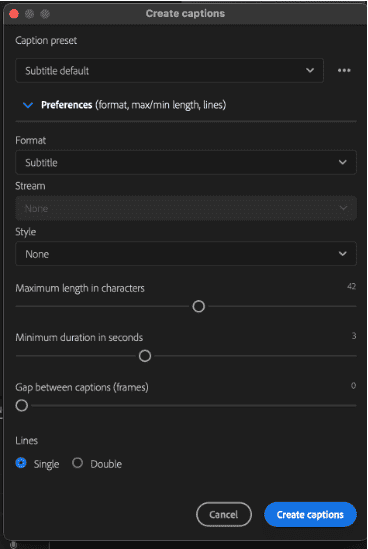Click the blue Create captions button
This screenshot has width=368, height=549.
tap(310, 514)
